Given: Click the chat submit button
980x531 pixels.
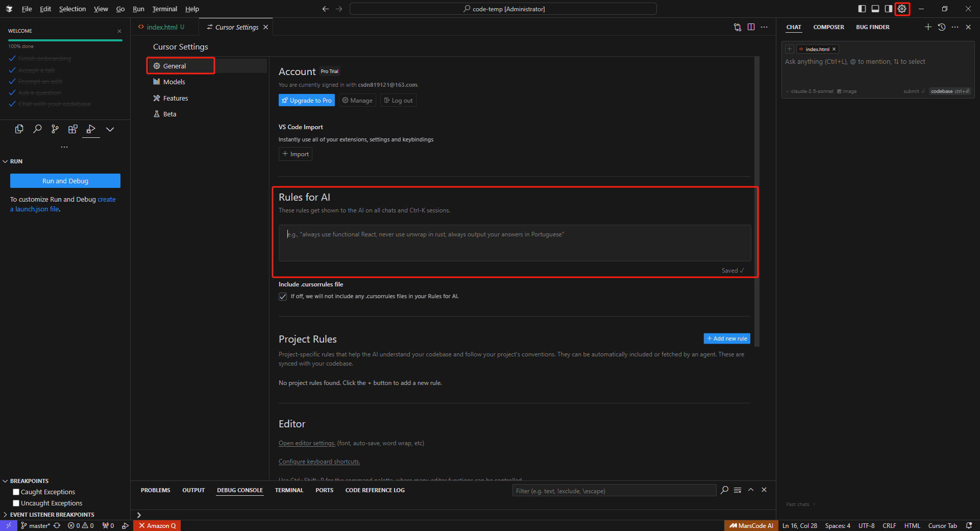Looking at the screenshot, I should pos(914,91).
